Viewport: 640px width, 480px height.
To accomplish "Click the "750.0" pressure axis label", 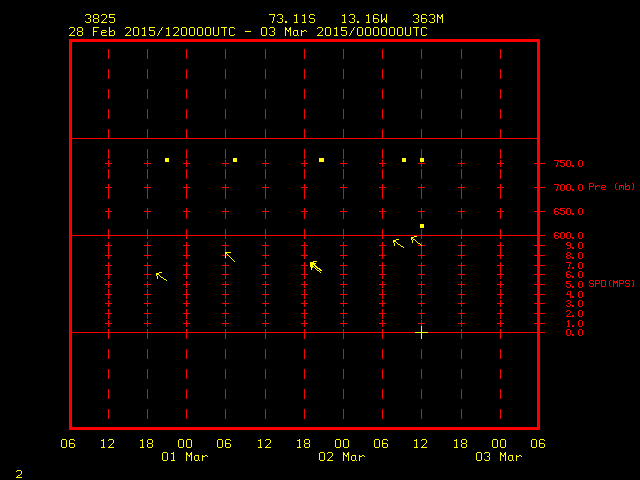I will [569, 164].
